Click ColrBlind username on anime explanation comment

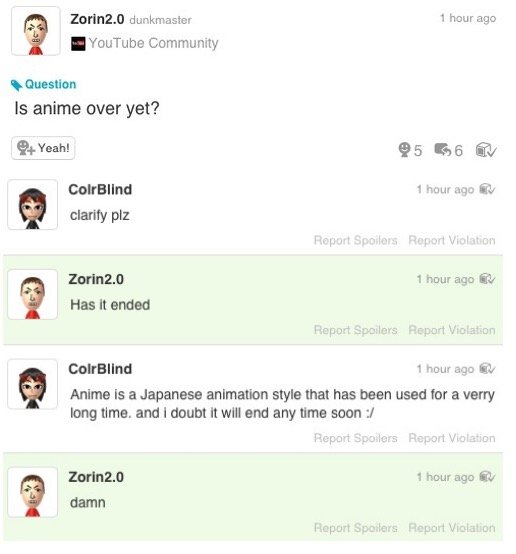[x=100, y=369]
